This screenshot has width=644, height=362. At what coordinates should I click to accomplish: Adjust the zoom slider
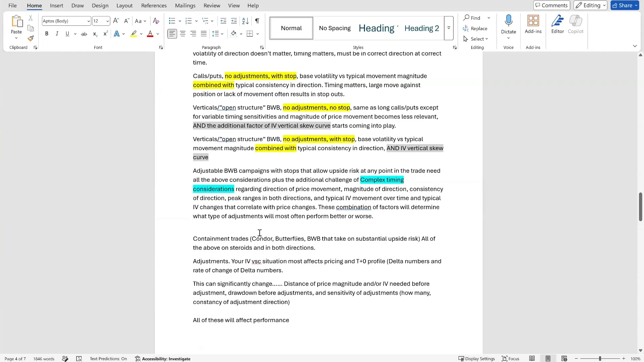(x=600, y=359)
